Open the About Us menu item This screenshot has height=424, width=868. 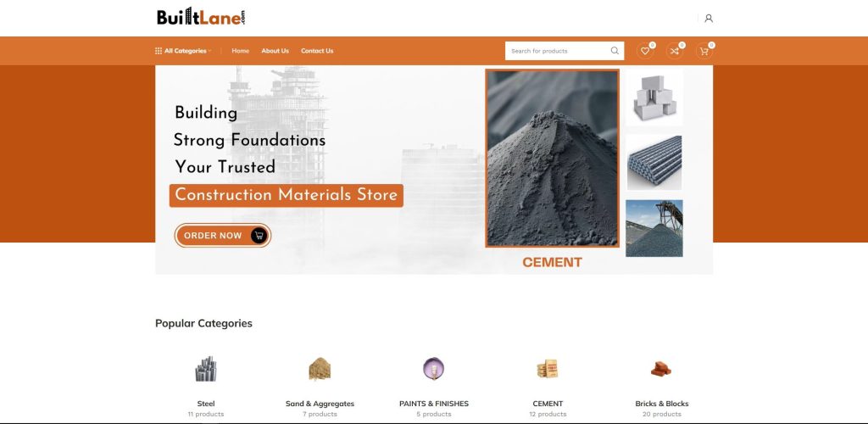275,51
